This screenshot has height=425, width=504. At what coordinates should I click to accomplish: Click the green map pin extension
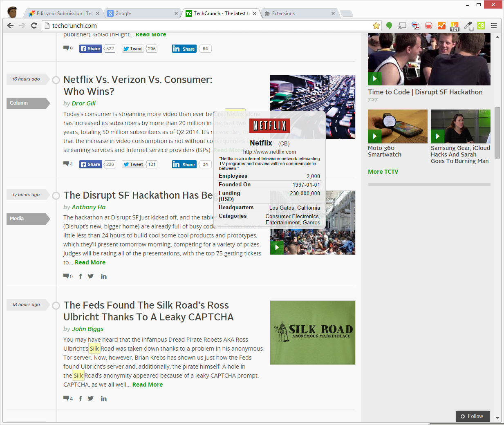[389, 26]
